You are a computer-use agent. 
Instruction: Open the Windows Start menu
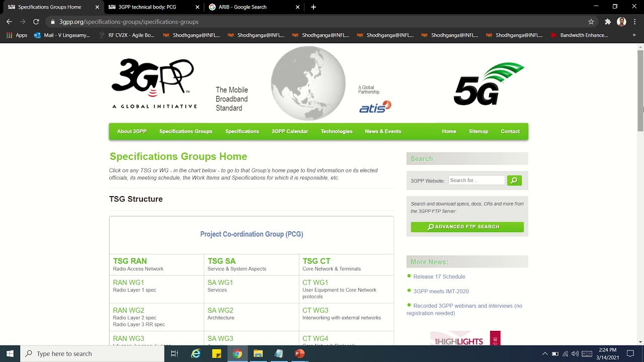pyautogui.click(x=10, y=353)
